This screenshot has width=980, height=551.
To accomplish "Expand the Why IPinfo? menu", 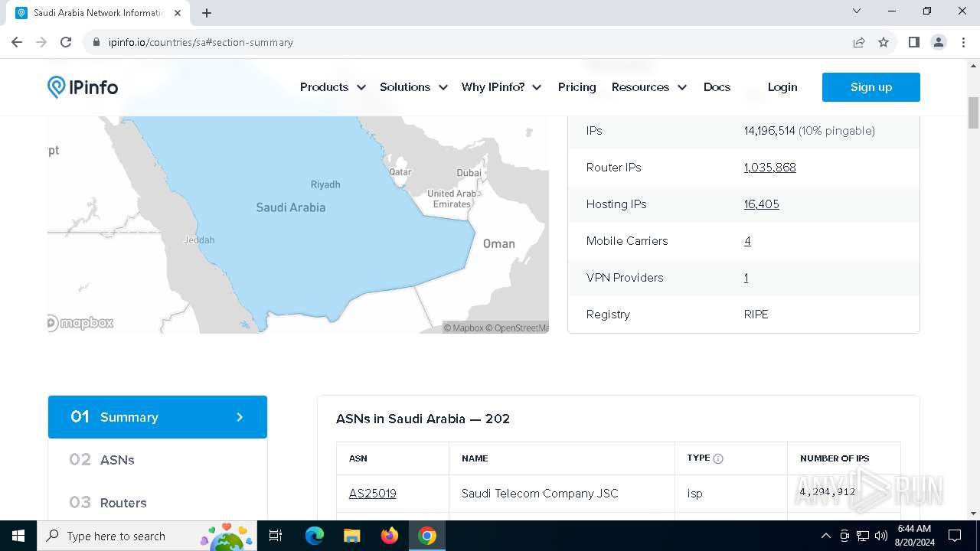I will [x=501, y=87].
